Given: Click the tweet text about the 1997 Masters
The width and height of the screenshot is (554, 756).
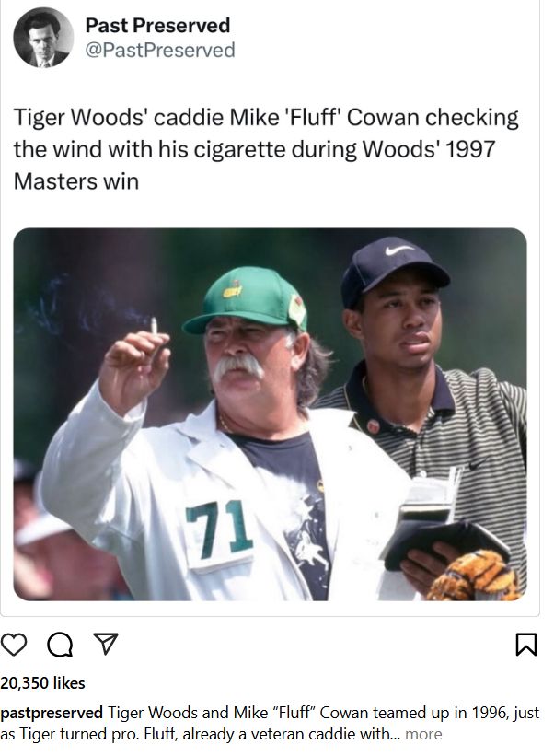Looking at the screenshot, I should pyautogui.click(x=266, y=149).
